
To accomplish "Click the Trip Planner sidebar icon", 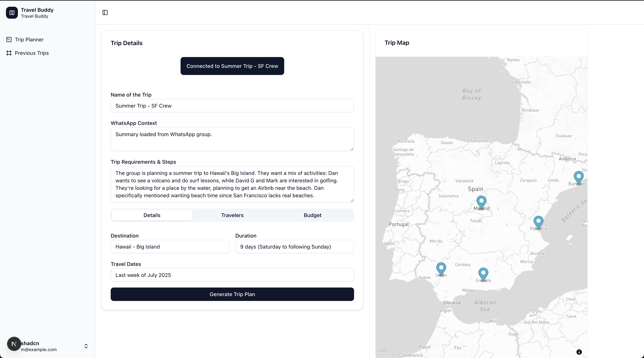I will tap(9, 40).
